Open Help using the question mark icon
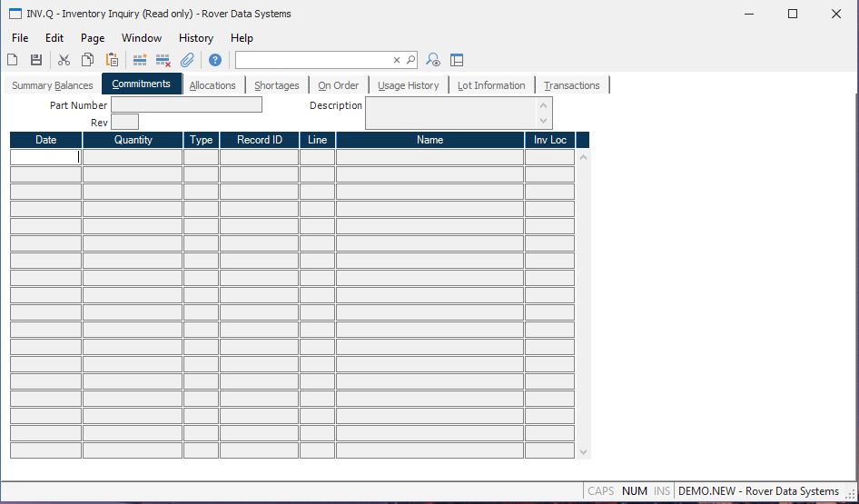 pos(215,60)
